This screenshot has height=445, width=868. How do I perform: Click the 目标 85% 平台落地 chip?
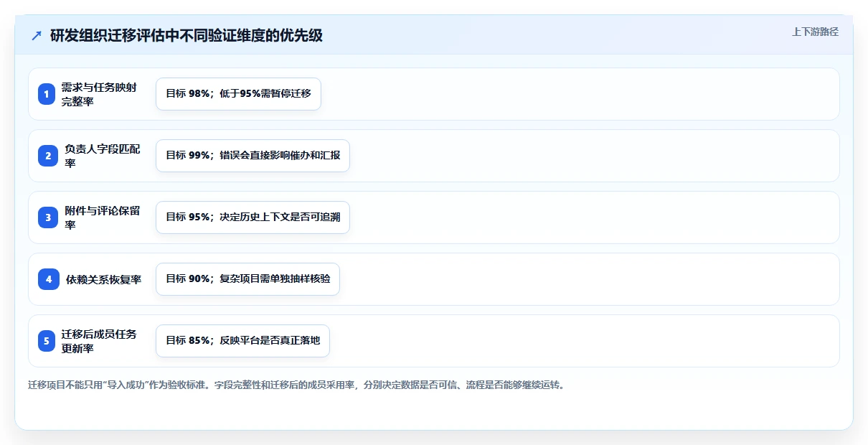242,341
